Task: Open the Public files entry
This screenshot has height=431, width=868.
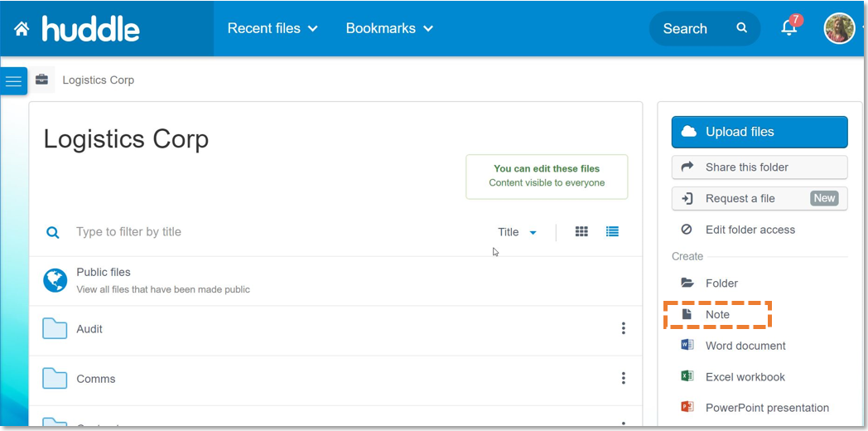Action: (x=335, y=281)
